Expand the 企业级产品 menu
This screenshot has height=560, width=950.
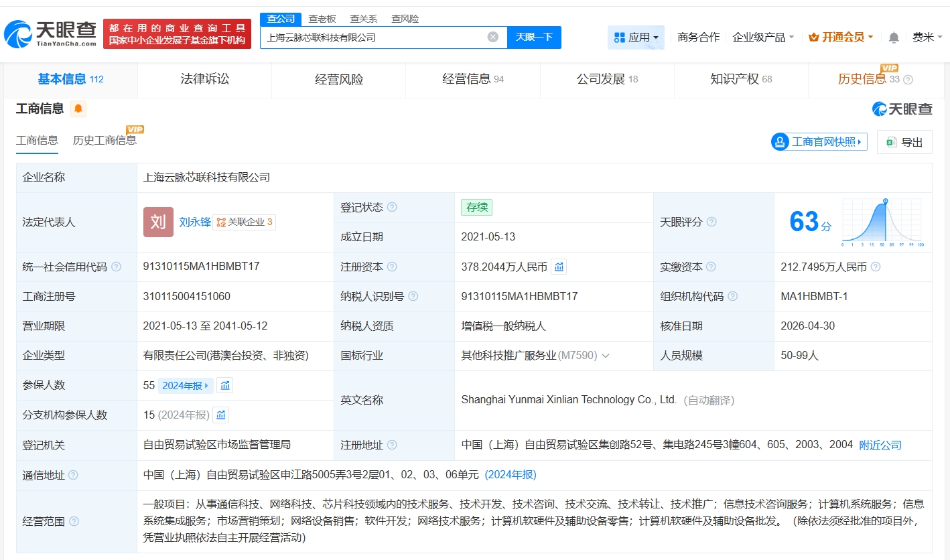pyautogui.click(x=764, y=38)
